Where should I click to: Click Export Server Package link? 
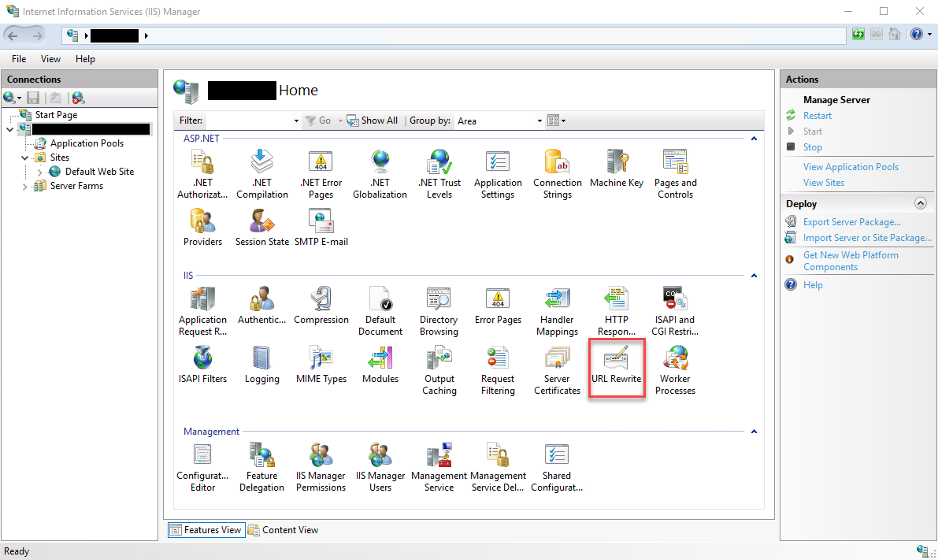click(x=852, y=222)
